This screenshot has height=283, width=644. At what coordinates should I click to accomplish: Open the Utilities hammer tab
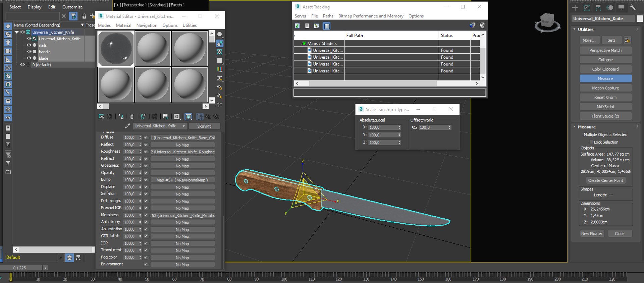click(633, 8)
